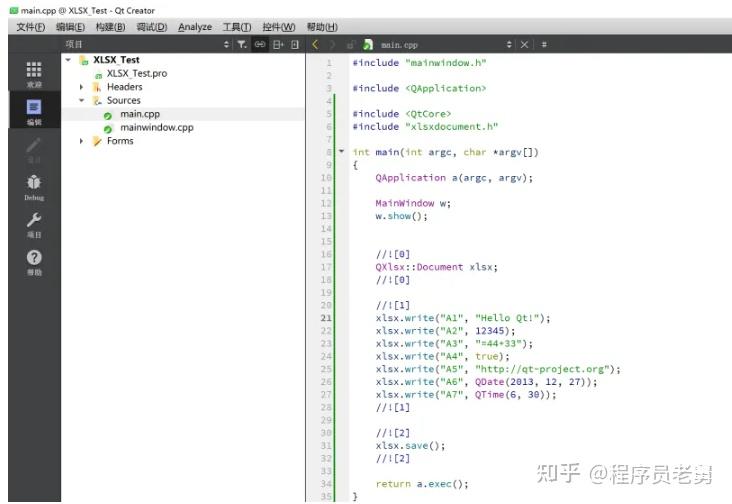732x504 pixels.
Task: Select XLSX_Test.pro in project tree
Action: [x=137, y=73]
